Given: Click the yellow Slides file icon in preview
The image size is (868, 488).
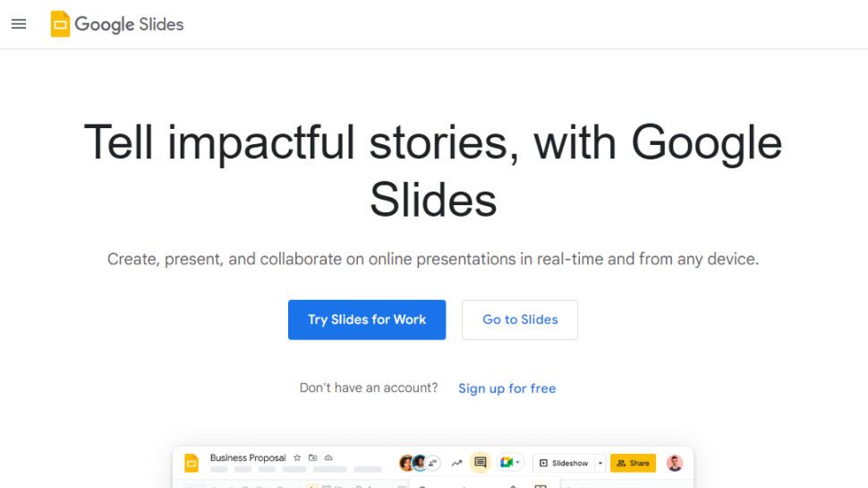Looking at the screenshot, I should [x=191, y=463].
